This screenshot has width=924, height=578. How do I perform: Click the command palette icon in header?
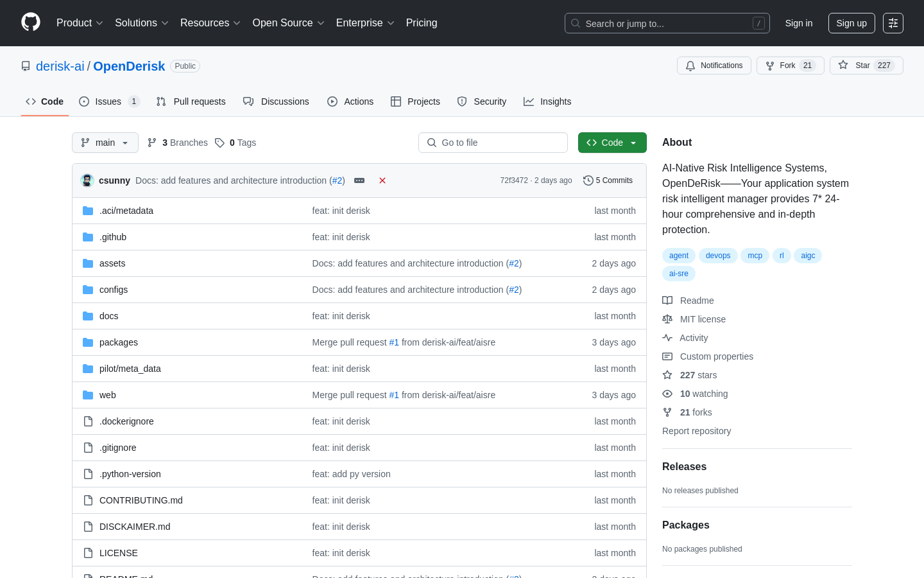coord(893,23)
